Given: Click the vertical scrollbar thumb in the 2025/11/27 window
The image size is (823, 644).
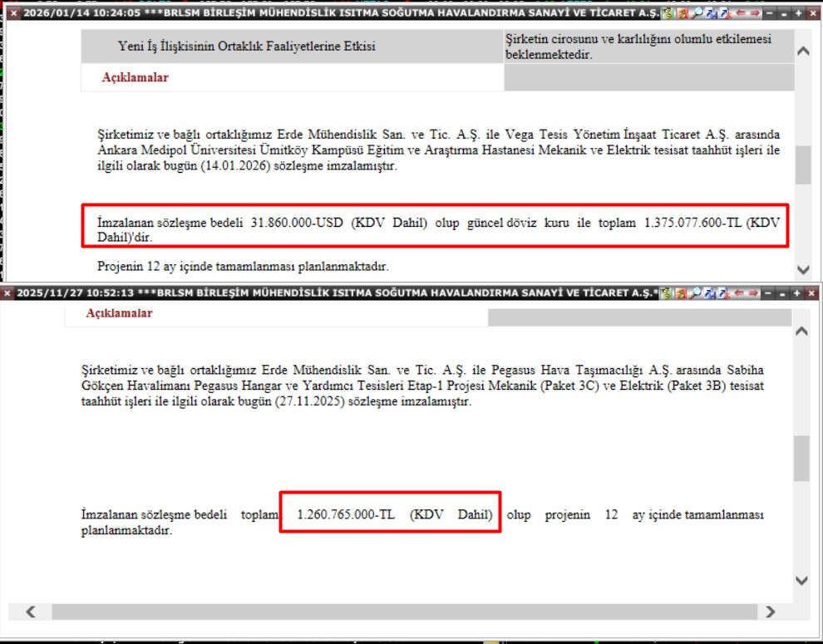Looking at the screenshot, I should click(801, 458).
